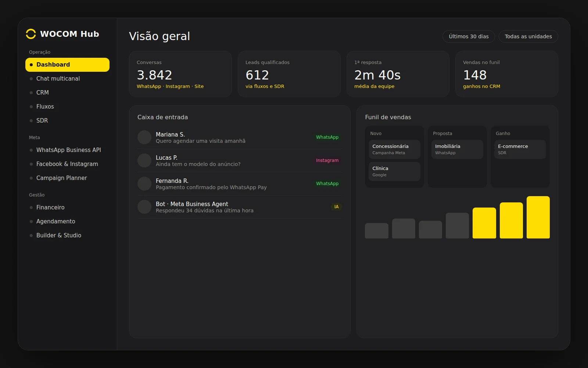The width and height of the screenshot is (588, 368).
Task: Click the Meta Business Agent bot avatar
Action: (144, 207)
